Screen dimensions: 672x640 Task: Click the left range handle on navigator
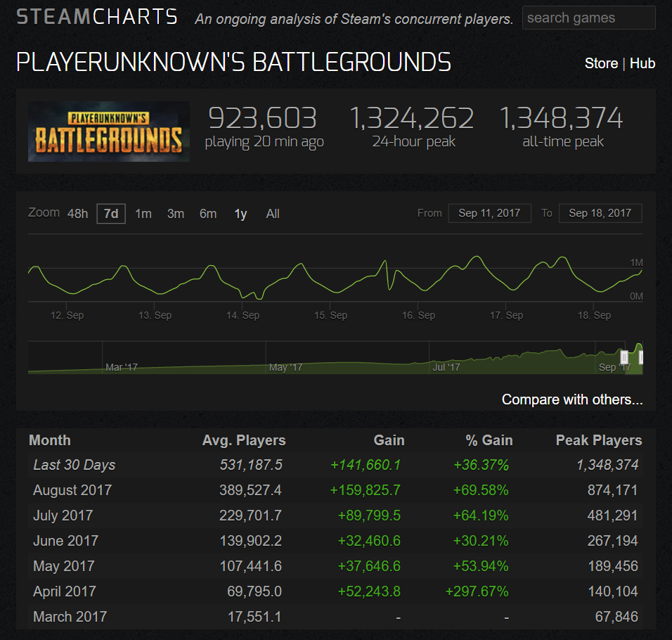click(624, 357)
